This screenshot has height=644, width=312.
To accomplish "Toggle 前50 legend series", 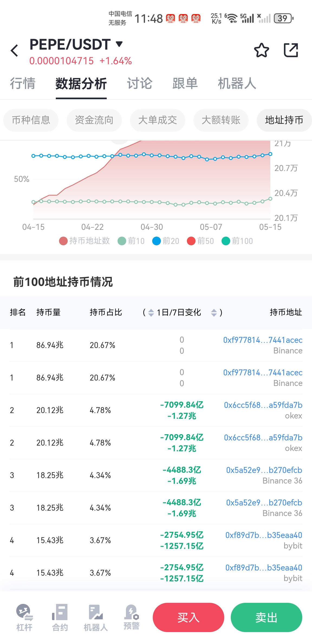I will pyautogui.click(x=200, y=241).
